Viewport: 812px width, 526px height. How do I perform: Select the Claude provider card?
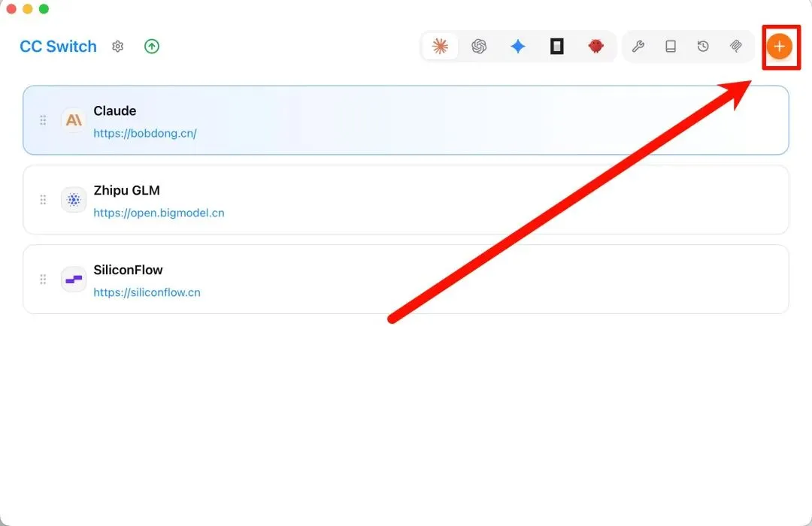(406, 120)
